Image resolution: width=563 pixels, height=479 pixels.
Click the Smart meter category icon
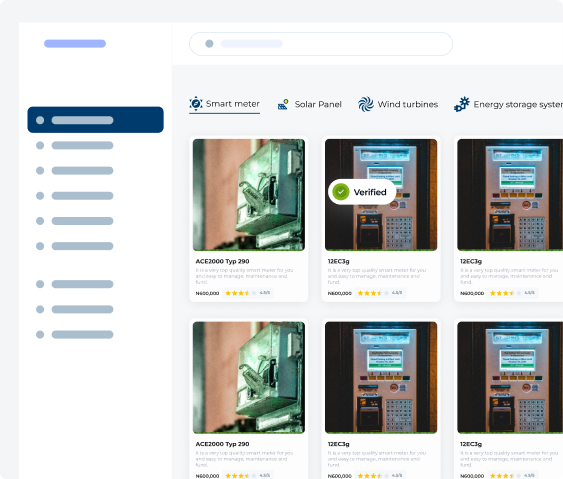pos(196,103)
